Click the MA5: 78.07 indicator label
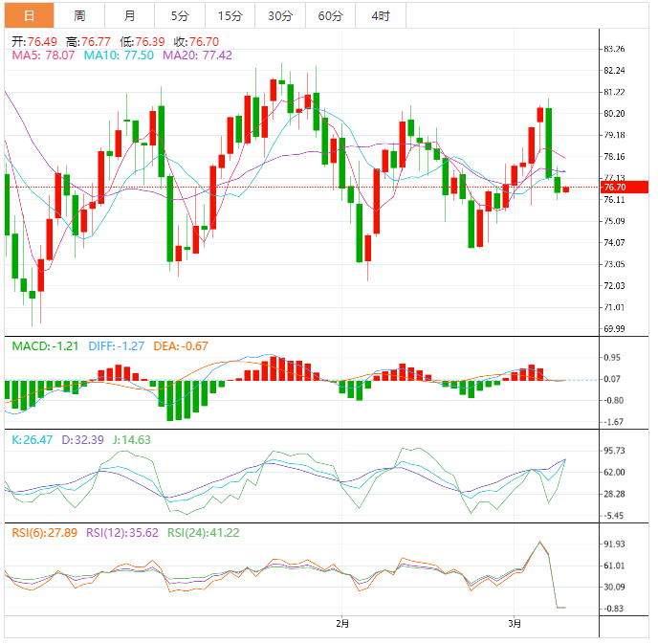This screenshot has width=658, height=644. [43, 56]
